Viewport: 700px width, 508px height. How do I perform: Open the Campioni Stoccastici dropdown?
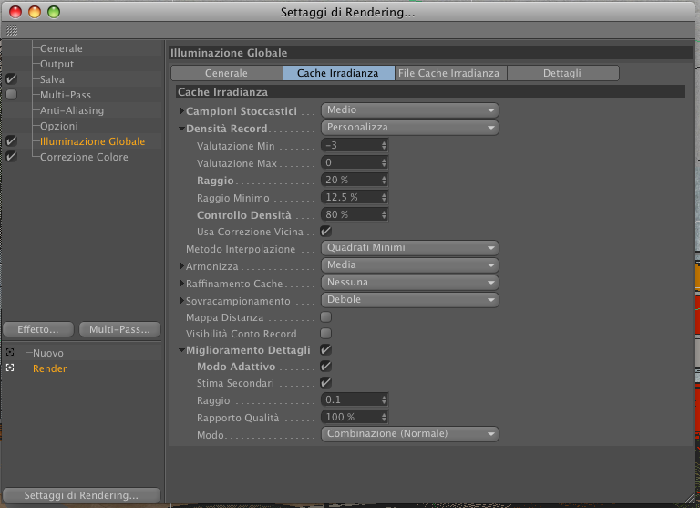pos(410,110)
